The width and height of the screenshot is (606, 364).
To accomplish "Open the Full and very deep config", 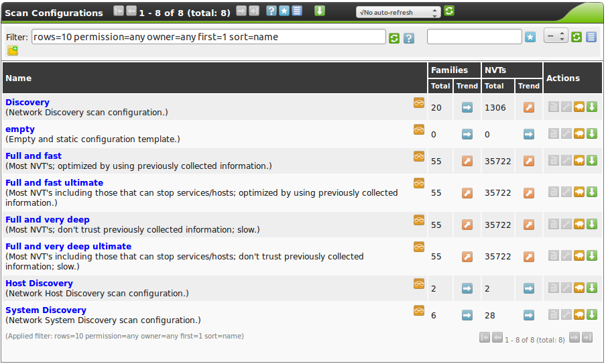I will point(48,220).
